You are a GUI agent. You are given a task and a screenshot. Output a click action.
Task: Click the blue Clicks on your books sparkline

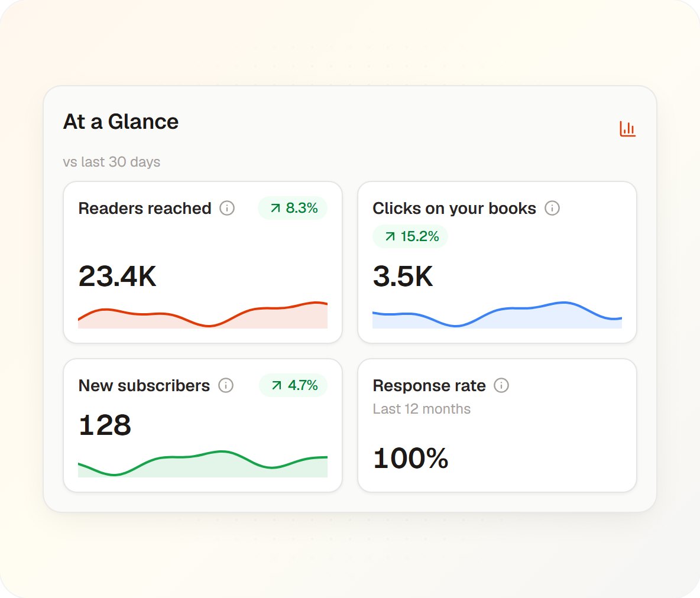pyautogui.click(x=497, y=314)
